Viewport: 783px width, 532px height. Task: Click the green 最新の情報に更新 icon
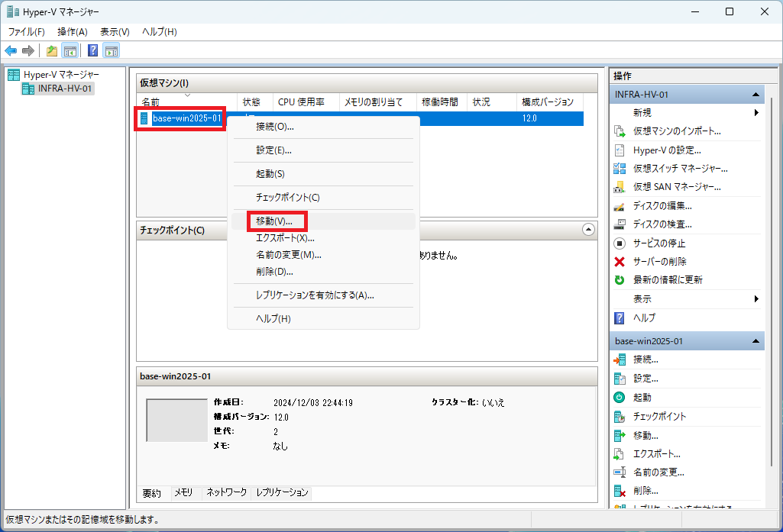click(620, 280)
